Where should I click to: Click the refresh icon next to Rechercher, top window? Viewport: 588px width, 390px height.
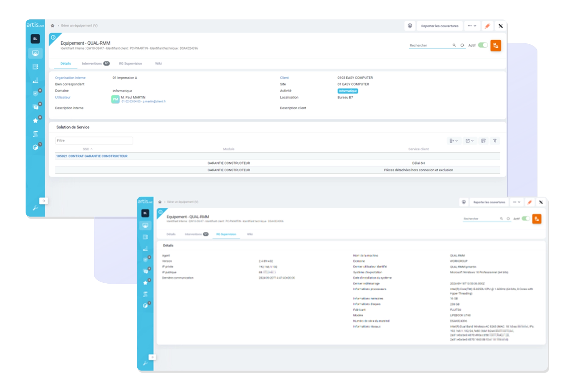click(x=462, y=45)
